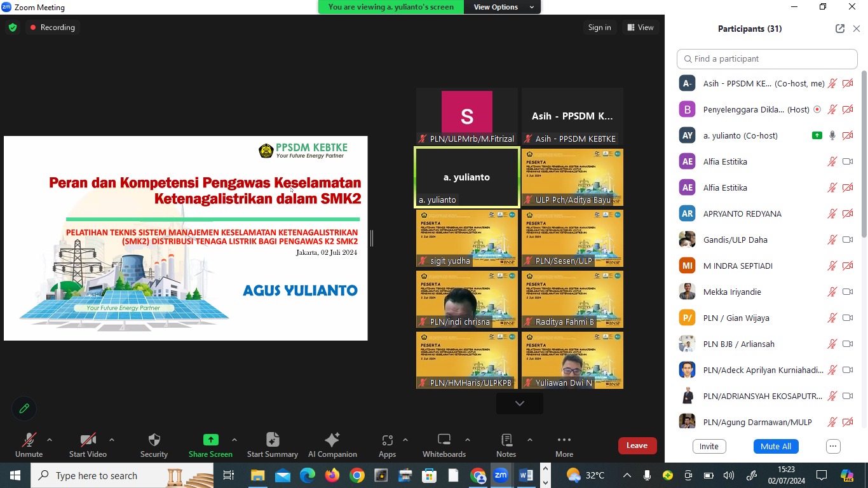Open the AI Companion sparkle icon

point(332,440)
